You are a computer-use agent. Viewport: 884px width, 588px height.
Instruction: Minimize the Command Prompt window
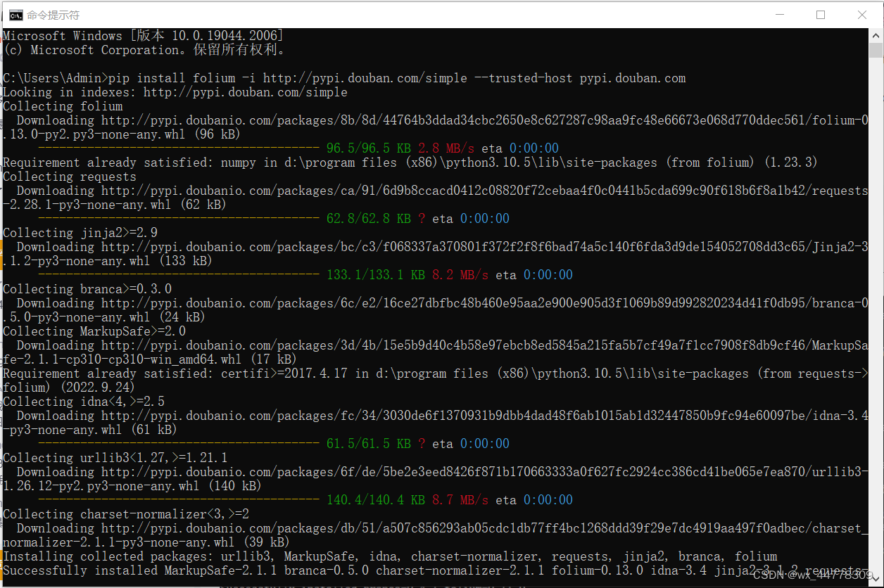click(779, 15)
